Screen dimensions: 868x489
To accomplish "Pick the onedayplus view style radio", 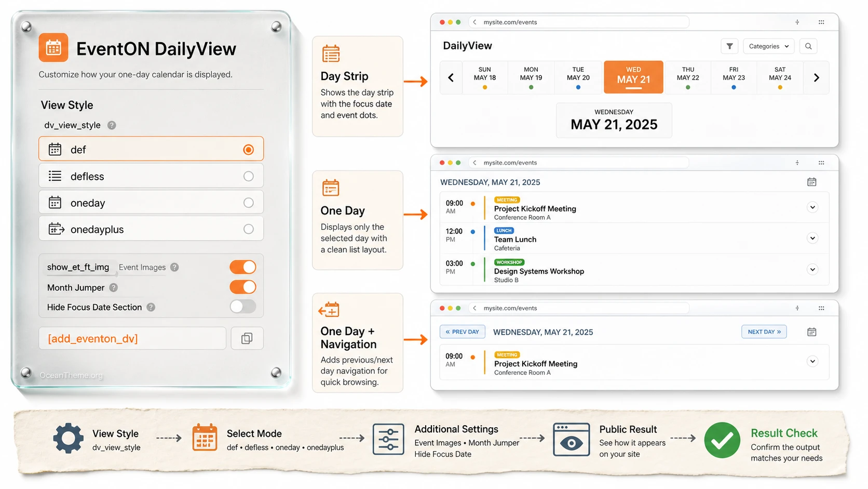I will (249, 229).
